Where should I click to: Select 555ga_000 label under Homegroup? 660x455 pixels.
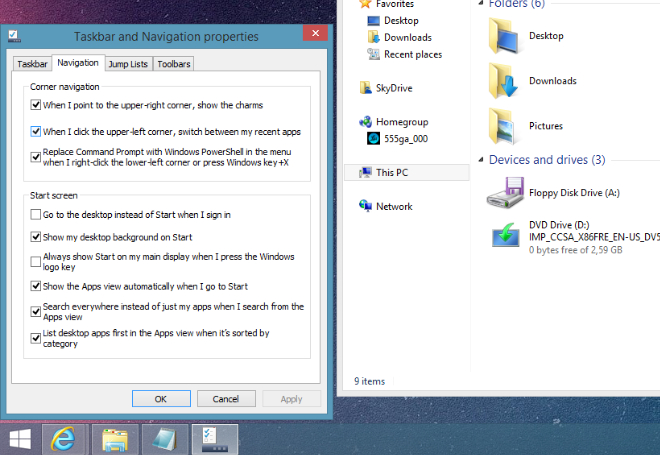[406, 138]
